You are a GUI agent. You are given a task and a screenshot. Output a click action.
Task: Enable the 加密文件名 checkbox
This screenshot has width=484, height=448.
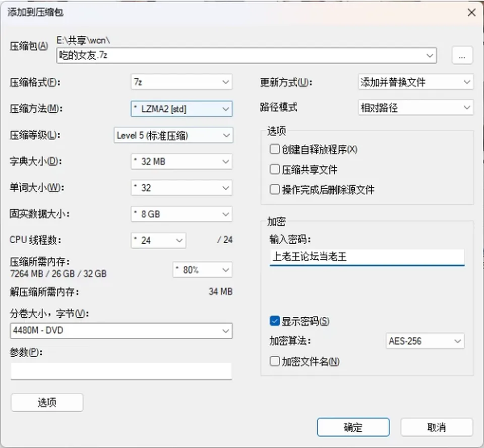(x=274, y=361)
